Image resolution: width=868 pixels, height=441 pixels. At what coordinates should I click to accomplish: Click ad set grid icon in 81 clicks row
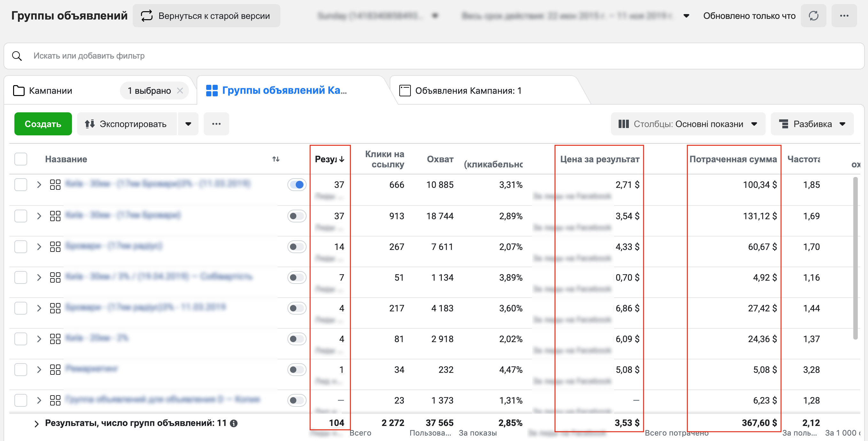pos(55,339)
